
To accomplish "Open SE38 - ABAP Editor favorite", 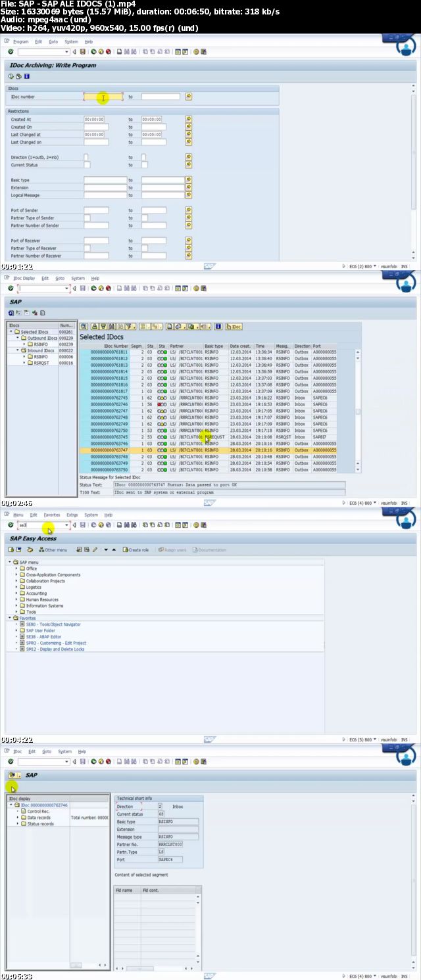I will pyautogui.click(x=43, y=637).
